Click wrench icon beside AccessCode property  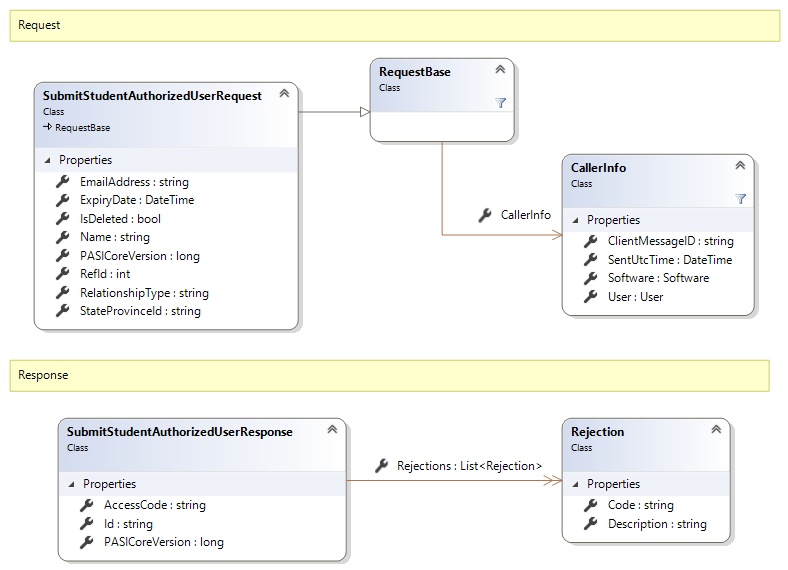coord(86,505)
